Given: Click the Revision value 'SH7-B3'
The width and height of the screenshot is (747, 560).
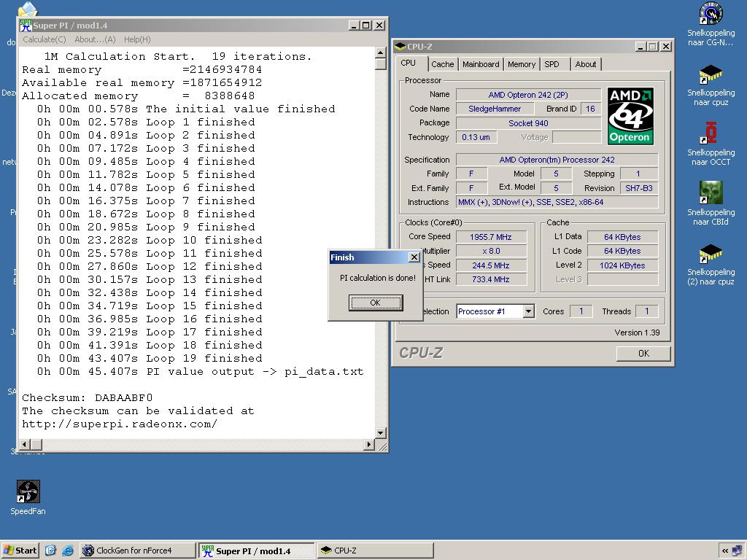Looking at the screenshot, I should [639, 188].
